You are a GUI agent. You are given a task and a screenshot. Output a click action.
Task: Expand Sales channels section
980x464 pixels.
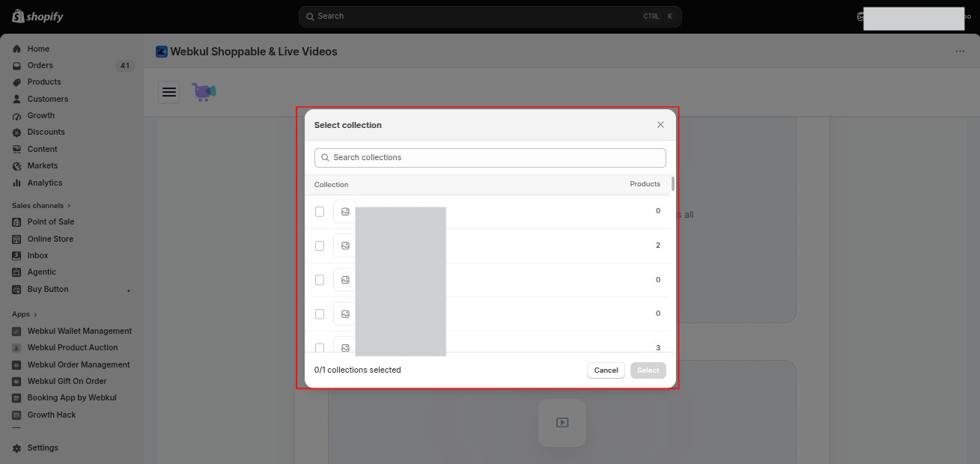[x=42, y=205]
